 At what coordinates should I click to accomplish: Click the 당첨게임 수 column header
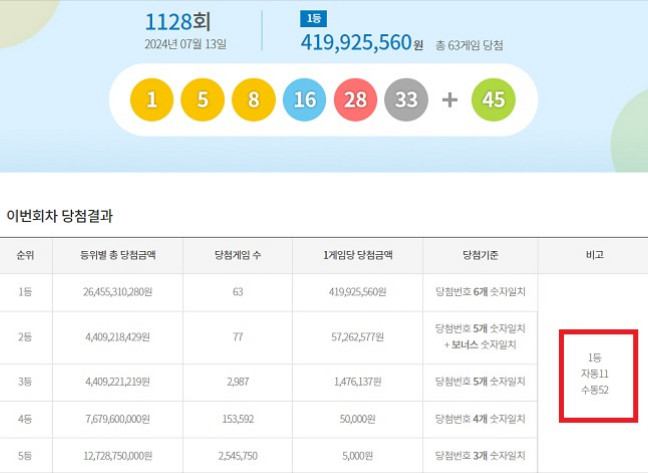(238, 255)
